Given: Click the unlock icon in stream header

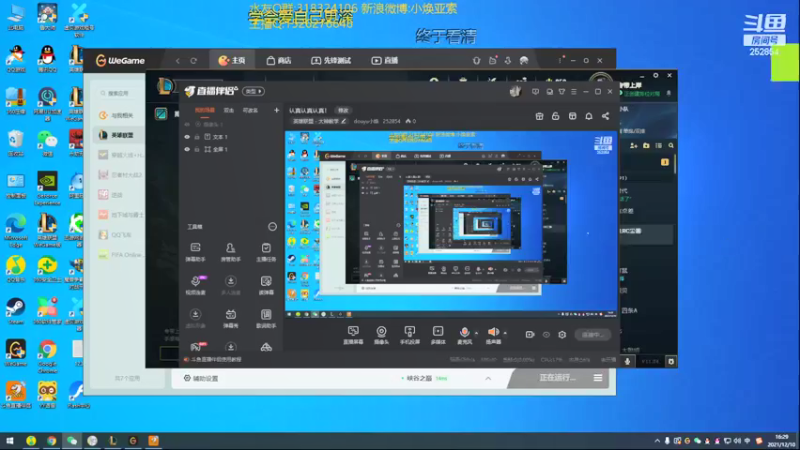Looking at the screenshot, I should tap(556, 116).
